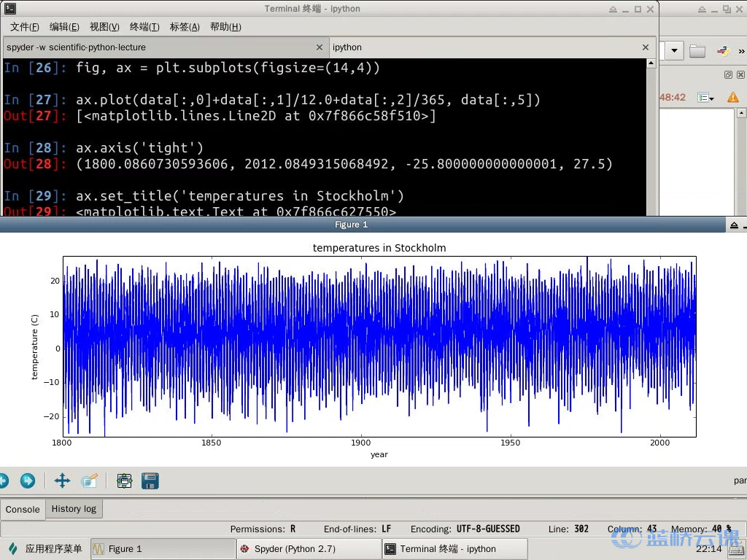Switch to the History log tab

pos(74,509)
